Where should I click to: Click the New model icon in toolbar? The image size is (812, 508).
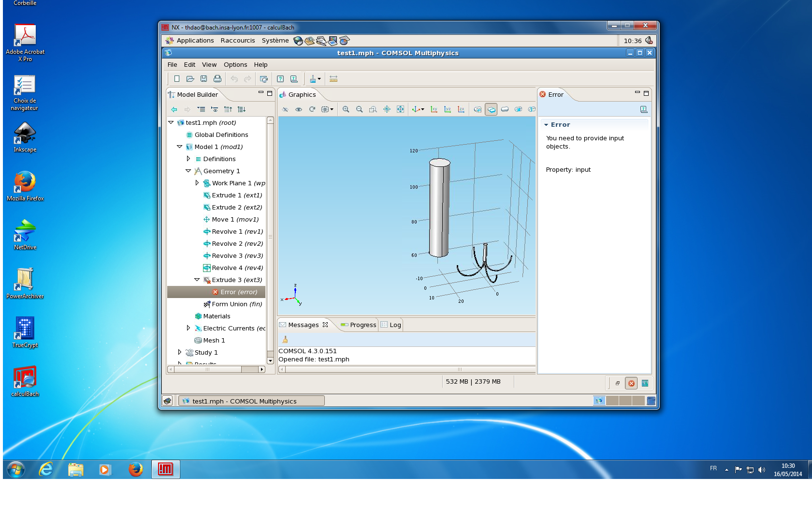coord(177,79)
